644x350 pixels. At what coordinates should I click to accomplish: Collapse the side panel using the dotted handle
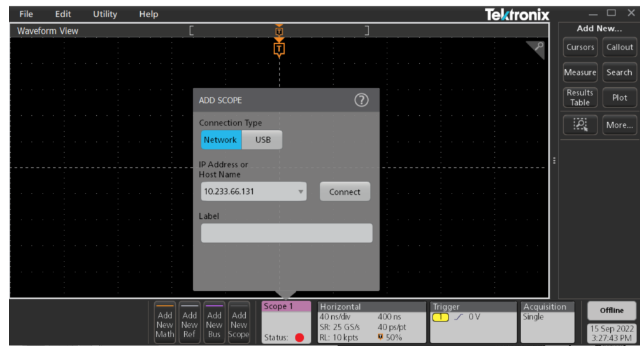pyautogui.click(x=554, y=161)
